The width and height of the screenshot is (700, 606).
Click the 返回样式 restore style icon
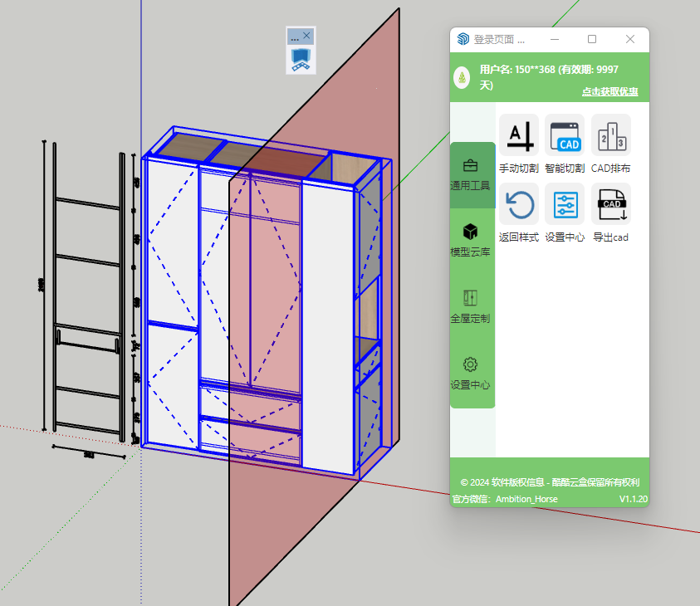click(x=518, y=203)
